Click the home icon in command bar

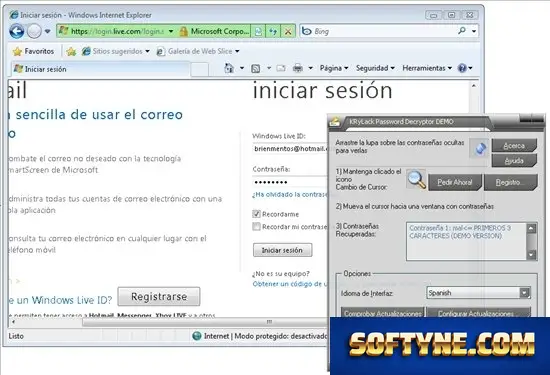click(229, 68)
